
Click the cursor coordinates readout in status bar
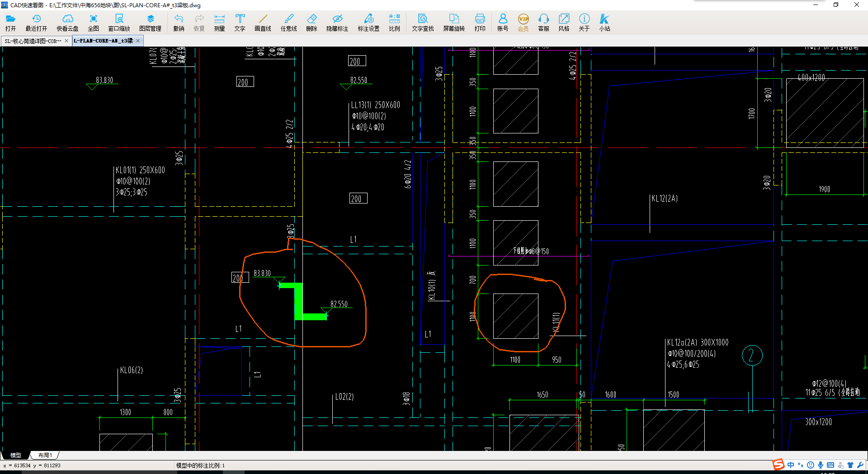point(32,465)
